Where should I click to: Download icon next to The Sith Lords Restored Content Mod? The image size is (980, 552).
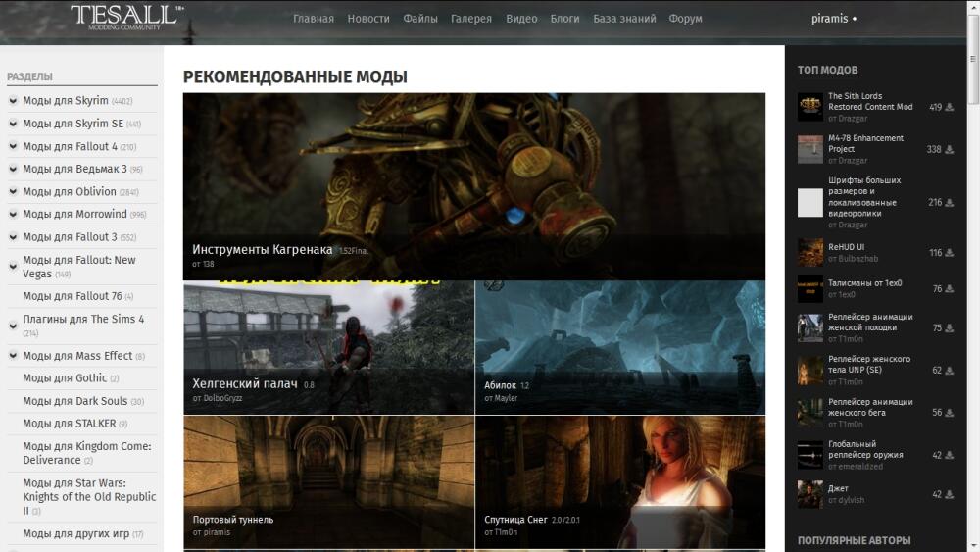click(x=950, y=107)
